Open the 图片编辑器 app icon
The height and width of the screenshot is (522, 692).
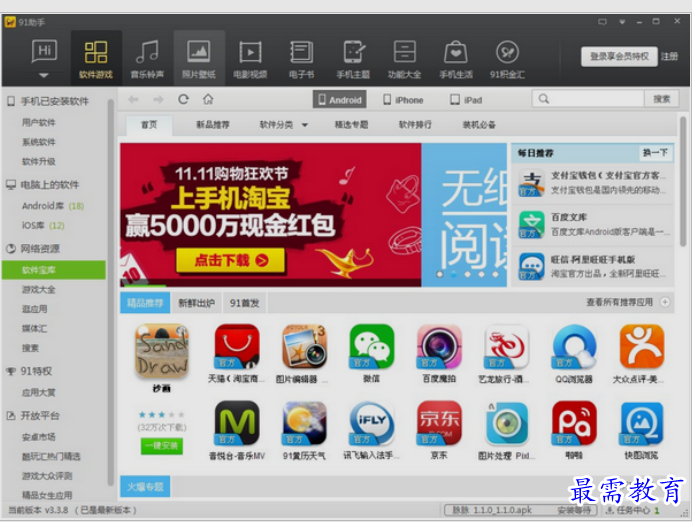pos(305,346)
